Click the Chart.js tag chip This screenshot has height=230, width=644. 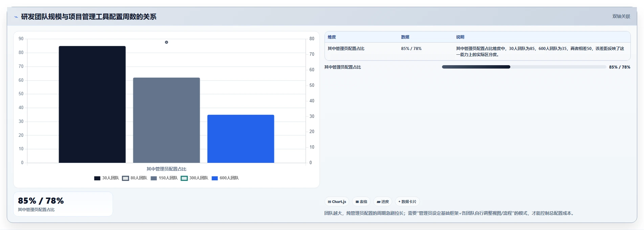point(337,202)
